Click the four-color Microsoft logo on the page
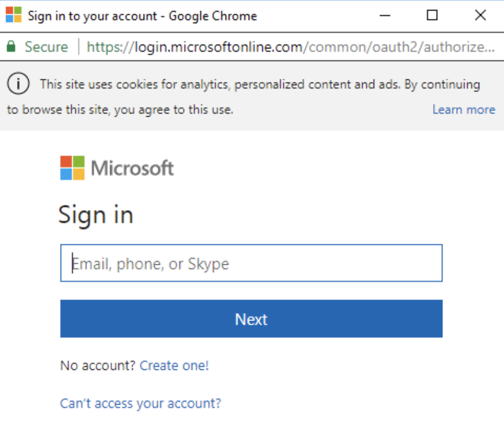This screenshot has height=436, width=504. point(73,168)
